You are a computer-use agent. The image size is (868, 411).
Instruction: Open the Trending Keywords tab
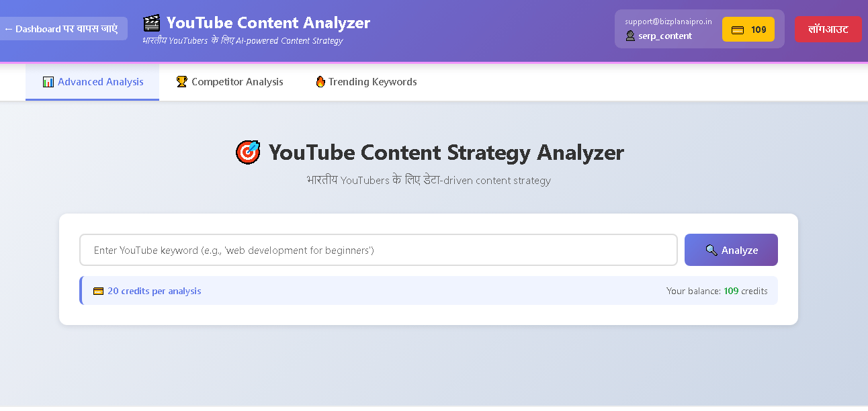[x=366, y=82]
